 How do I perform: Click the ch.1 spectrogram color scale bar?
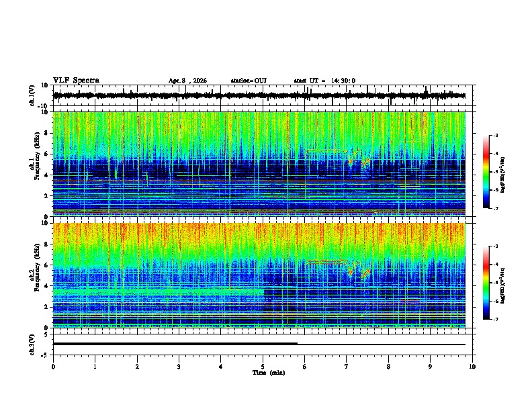coord(486,172)
